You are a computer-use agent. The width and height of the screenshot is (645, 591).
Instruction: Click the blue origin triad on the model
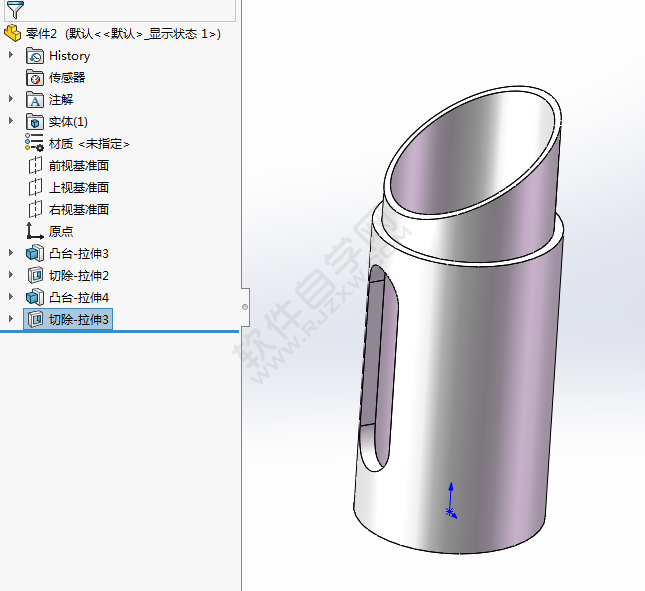coord(451,501)
